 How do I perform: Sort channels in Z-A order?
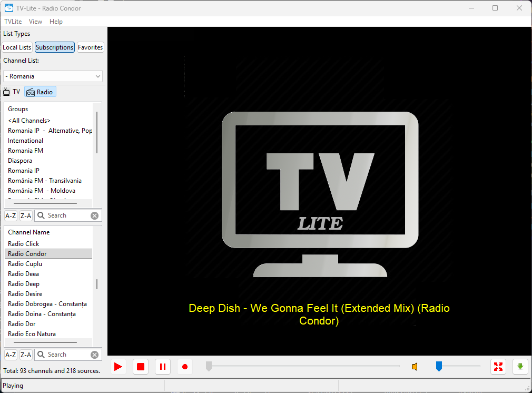(x=26, y=355)
